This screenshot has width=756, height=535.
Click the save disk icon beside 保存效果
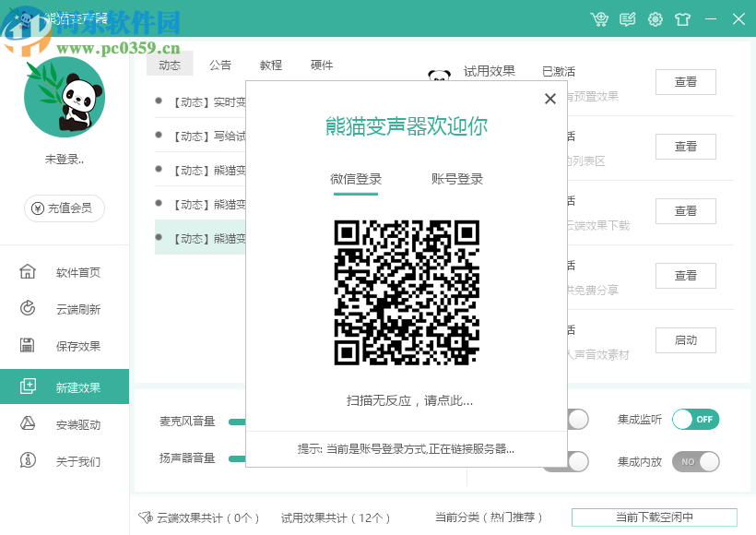(28, 345)
